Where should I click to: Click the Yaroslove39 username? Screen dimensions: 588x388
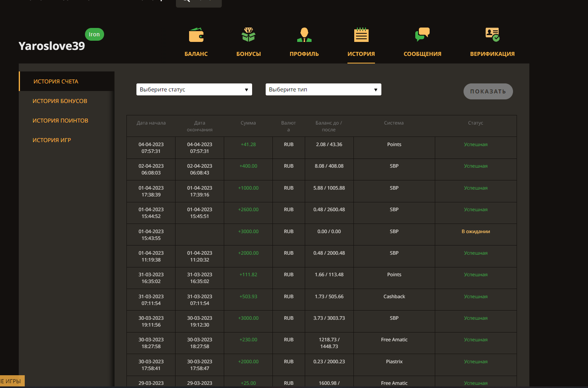click(51, 46)
